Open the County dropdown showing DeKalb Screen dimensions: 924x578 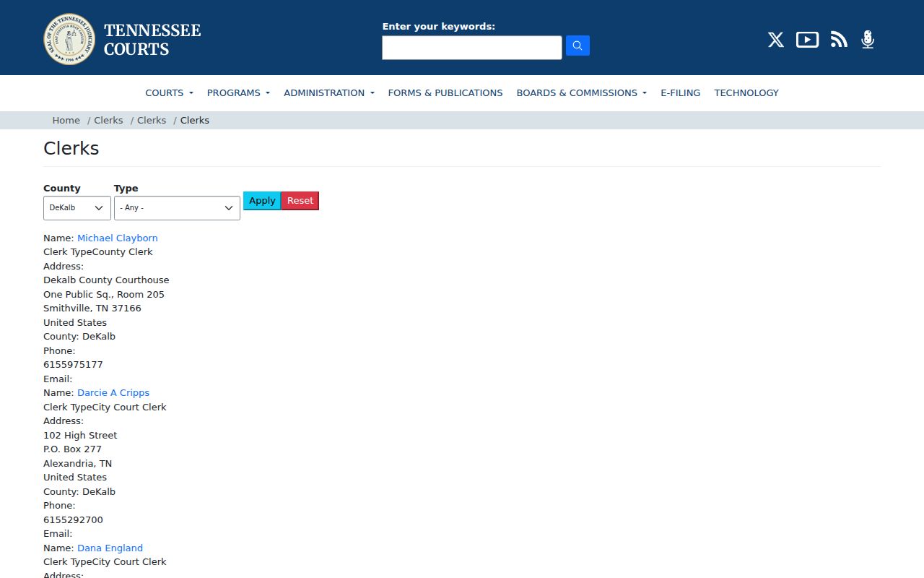pos(77,208)
